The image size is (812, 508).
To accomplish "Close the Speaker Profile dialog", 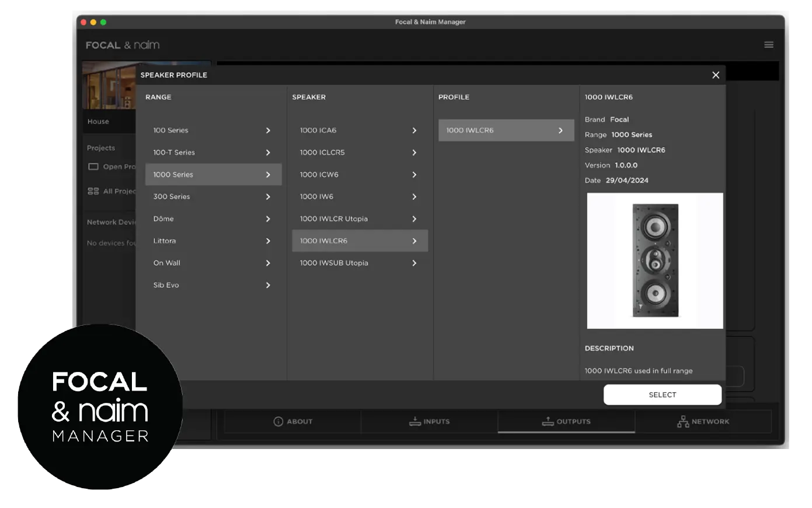I will (x=716, y=75).
